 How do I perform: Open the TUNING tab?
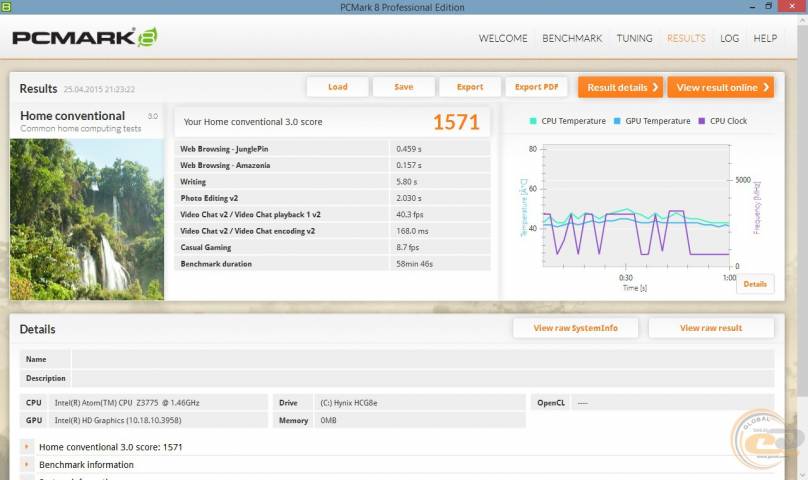pos(634,39)
